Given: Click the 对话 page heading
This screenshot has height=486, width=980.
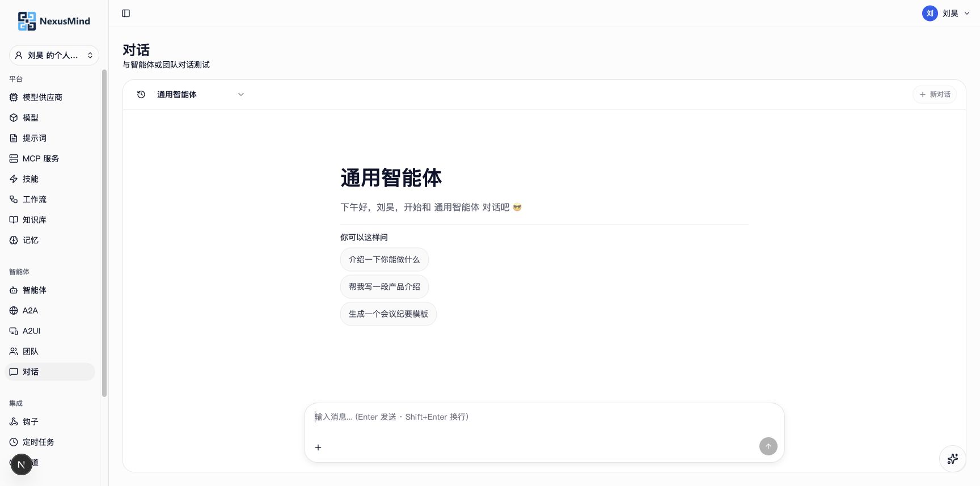Looking at the screenshot, I should pyautogui.click(x=136, y=50).
